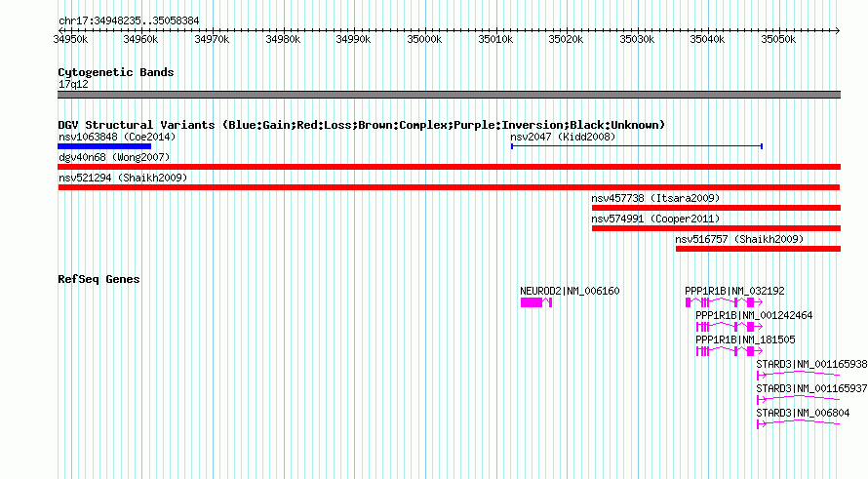This screenshot has width=868, height=479.
Task: Click the STARD3 NM_001165937 gene glyph
Action: pos(798,400)
